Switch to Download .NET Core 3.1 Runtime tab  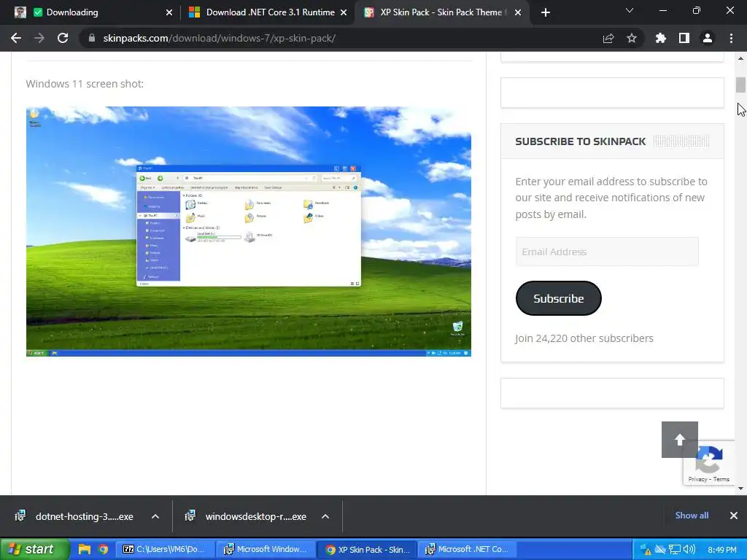click(x=267, y=12)
